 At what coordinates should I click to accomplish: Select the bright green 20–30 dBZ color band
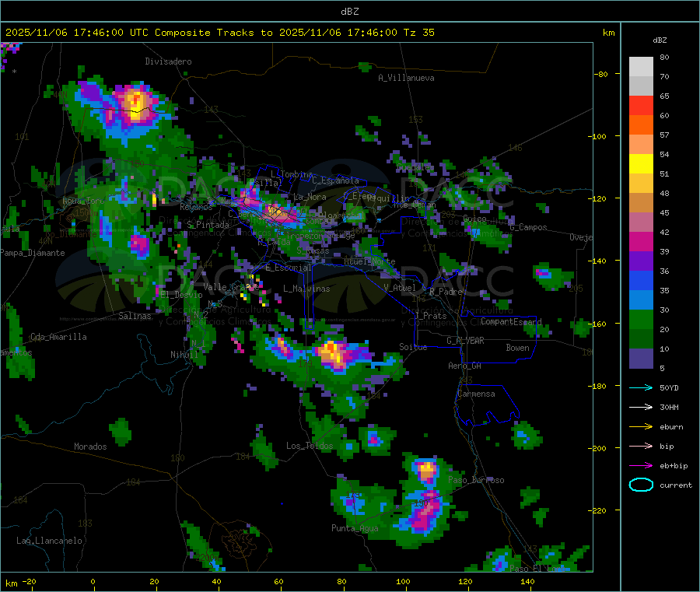point(641,319)
